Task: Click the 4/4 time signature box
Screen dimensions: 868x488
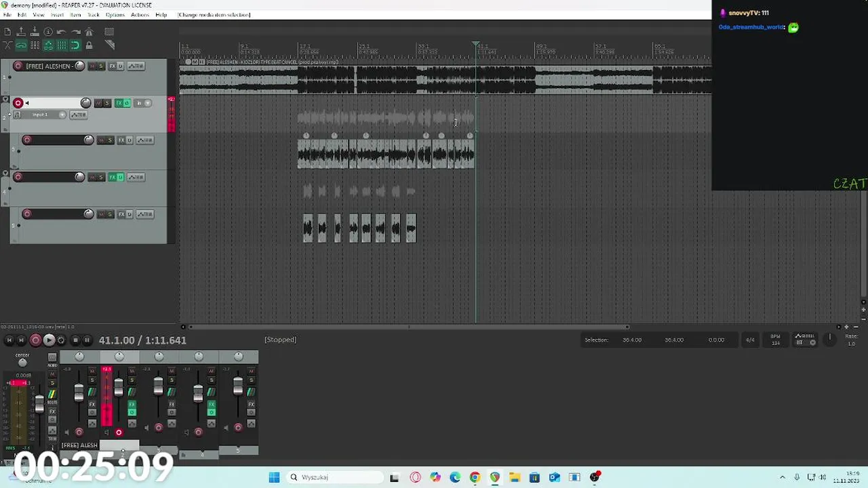Action: coord(750,340)
